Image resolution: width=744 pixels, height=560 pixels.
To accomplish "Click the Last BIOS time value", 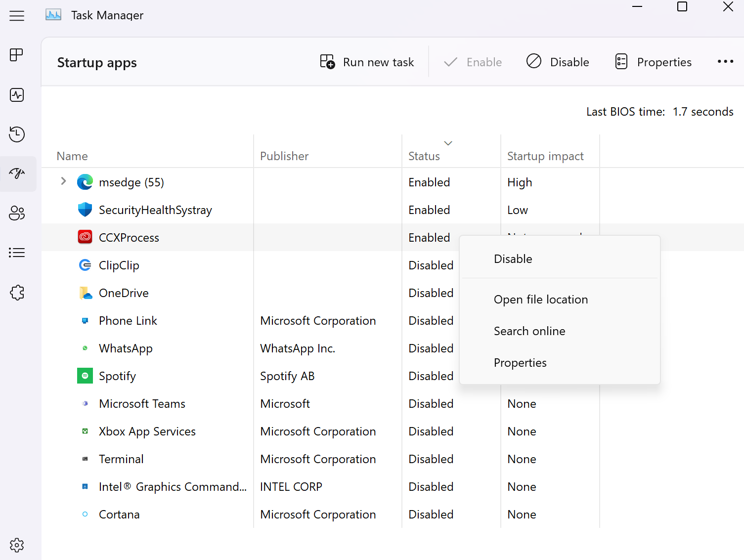I will 703,112.
